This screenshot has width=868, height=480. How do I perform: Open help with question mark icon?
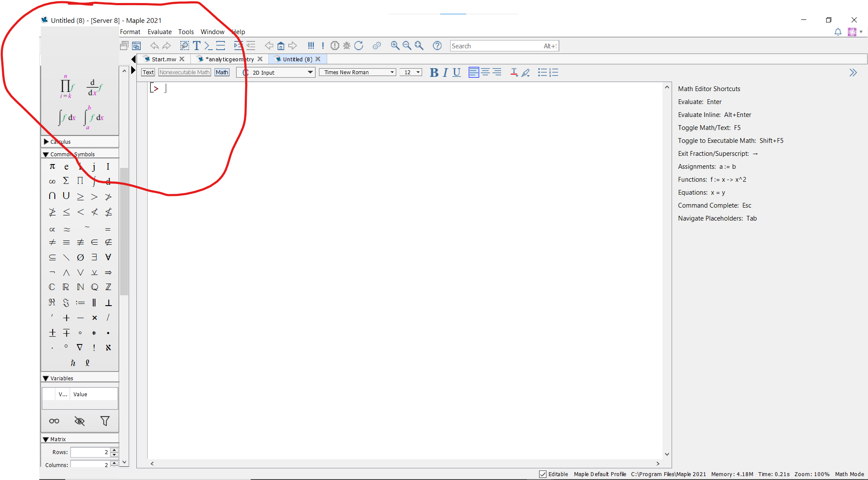point(437,46)
